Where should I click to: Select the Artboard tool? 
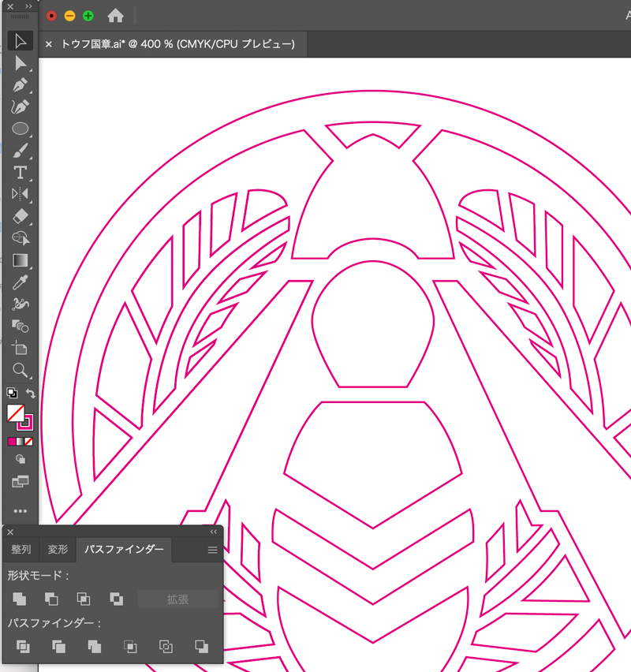click(21, 348)
